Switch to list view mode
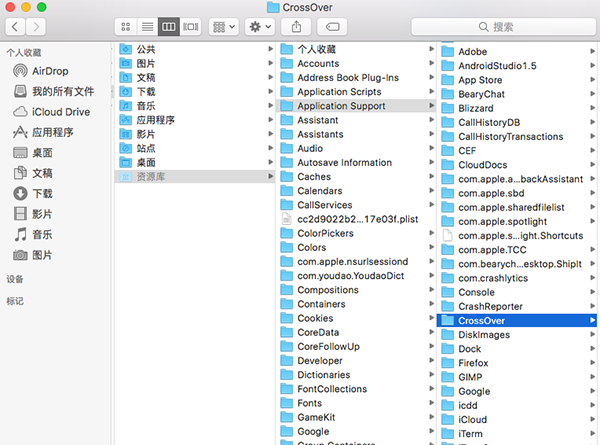This screenshot has width=600, height=445. pyautogui.click(x=148, y=26)
